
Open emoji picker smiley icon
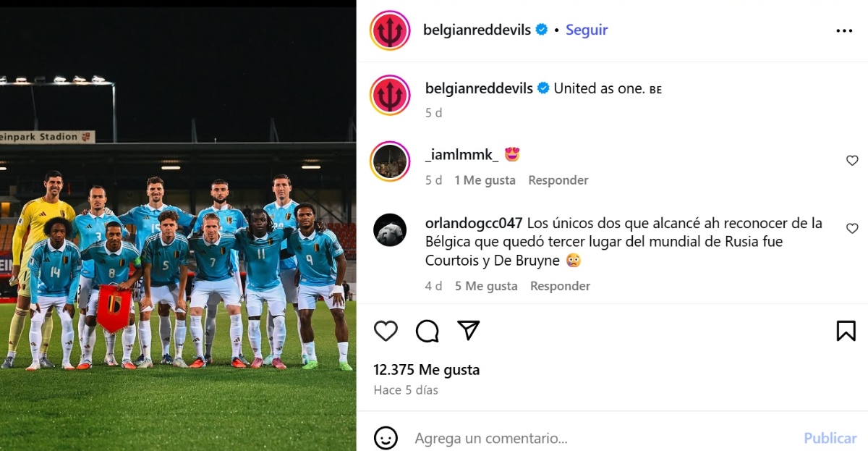point(386,437)
